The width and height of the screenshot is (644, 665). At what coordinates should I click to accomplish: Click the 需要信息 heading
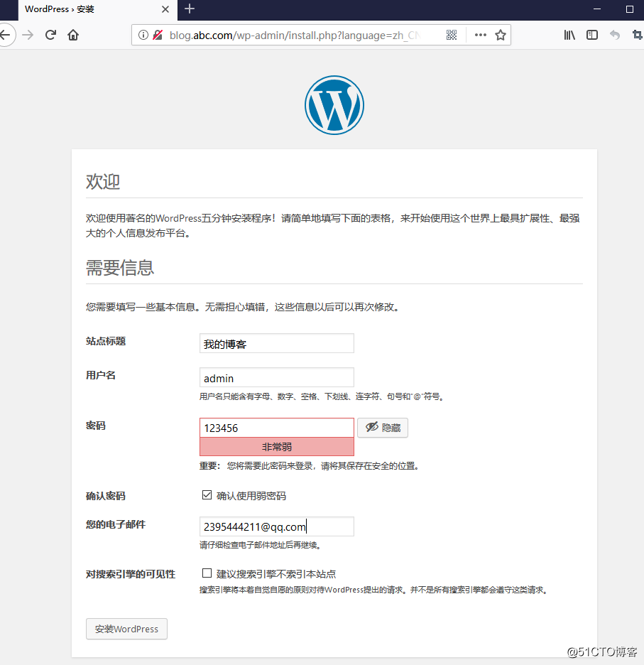tap(120, 268)
